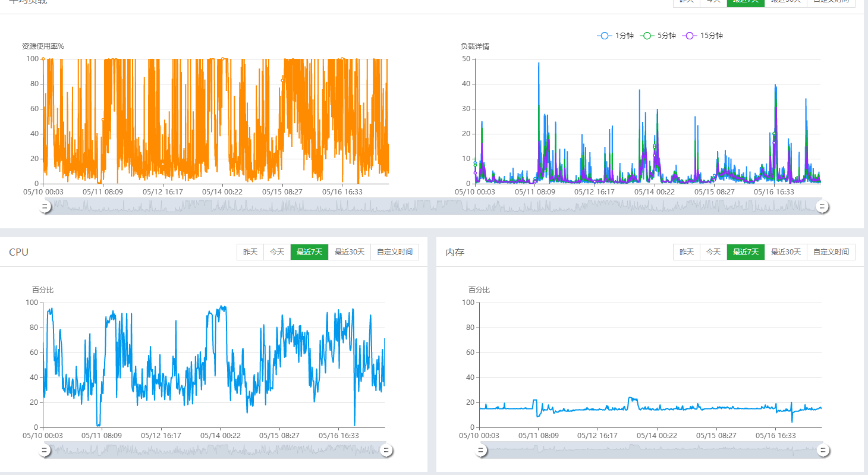Image resolution: width=868 pixels, height=475 pixels.
Task: Grab the left zoom handle of load chart
Action: 45,207
